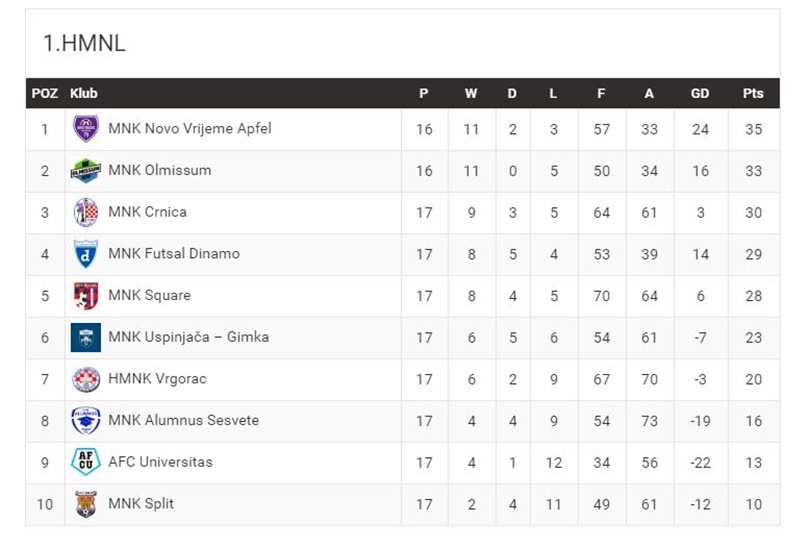Screen dimensions: 810x547
Task: Click the MNK Novo Vrijeme Apfel crest
Action: (x=86, y=129)
